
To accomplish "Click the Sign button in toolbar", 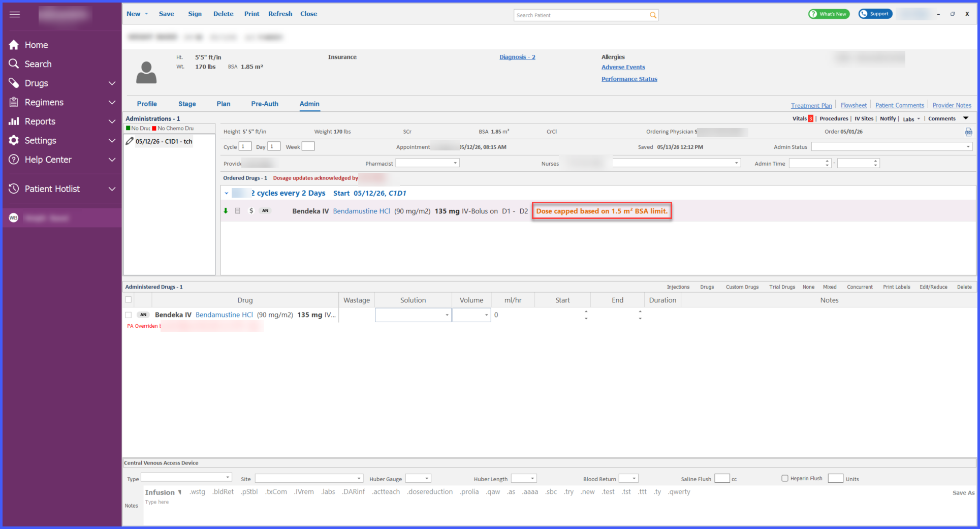I will coord(195,14).
